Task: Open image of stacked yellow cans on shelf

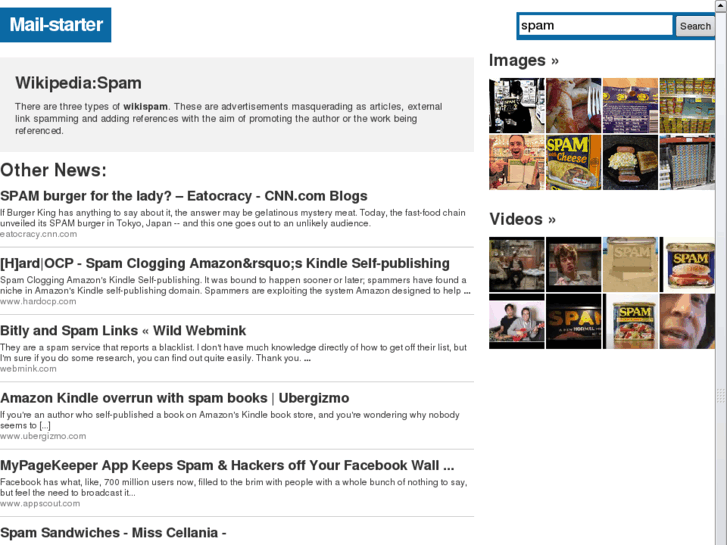Action: point(687,106)
